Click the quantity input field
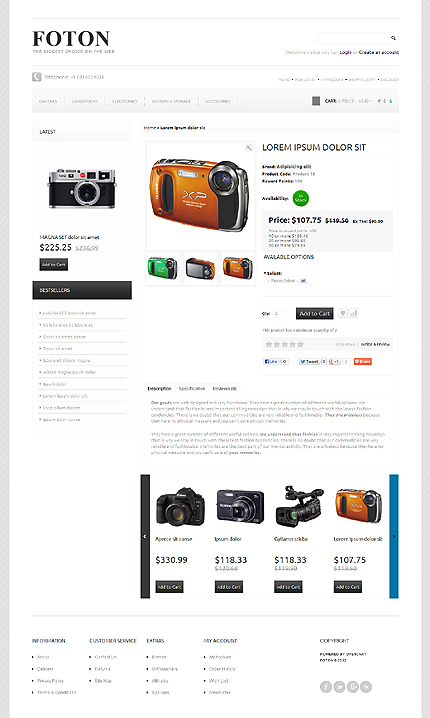 tap(281, 314)
